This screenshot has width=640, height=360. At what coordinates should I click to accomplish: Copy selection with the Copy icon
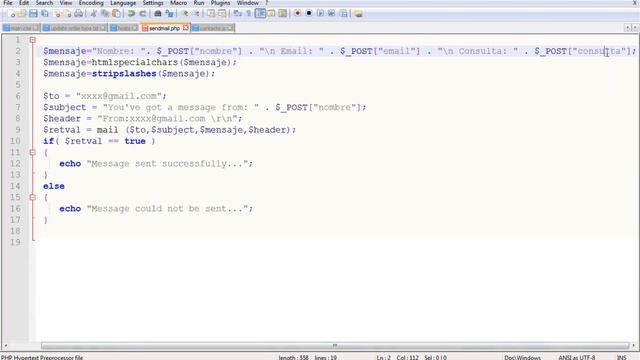tap(105, 14)
